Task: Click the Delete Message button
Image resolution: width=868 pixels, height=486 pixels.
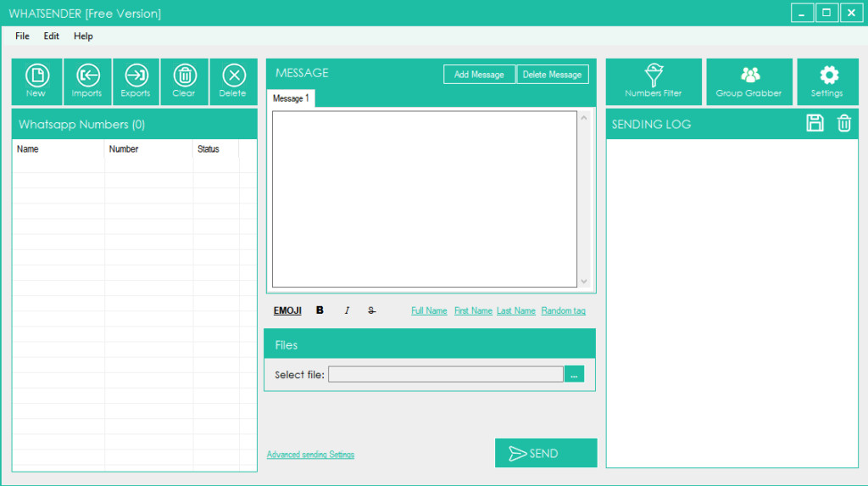Action: click(x=553, y=75)
